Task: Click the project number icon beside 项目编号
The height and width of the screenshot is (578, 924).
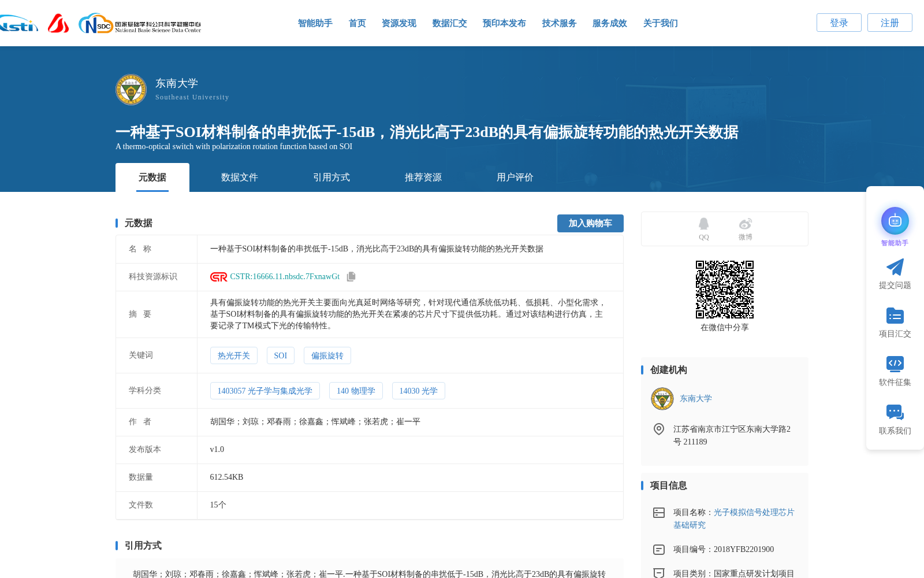Action: pos(658,550)
